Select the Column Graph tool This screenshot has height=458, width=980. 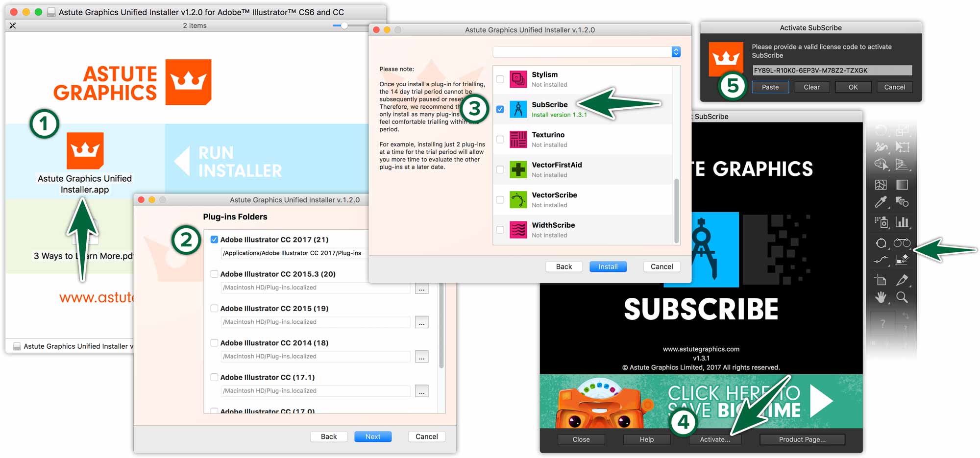[902, 222]
